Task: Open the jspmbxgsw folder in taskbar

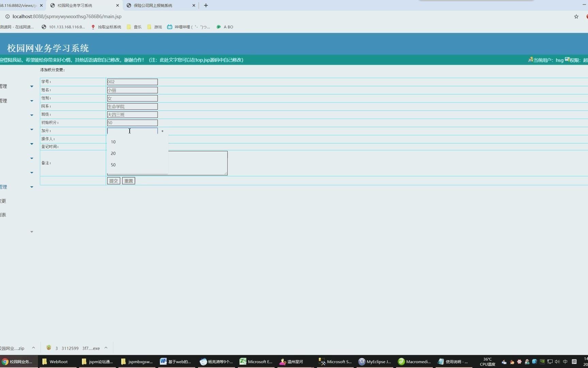Action: point(137,362)
